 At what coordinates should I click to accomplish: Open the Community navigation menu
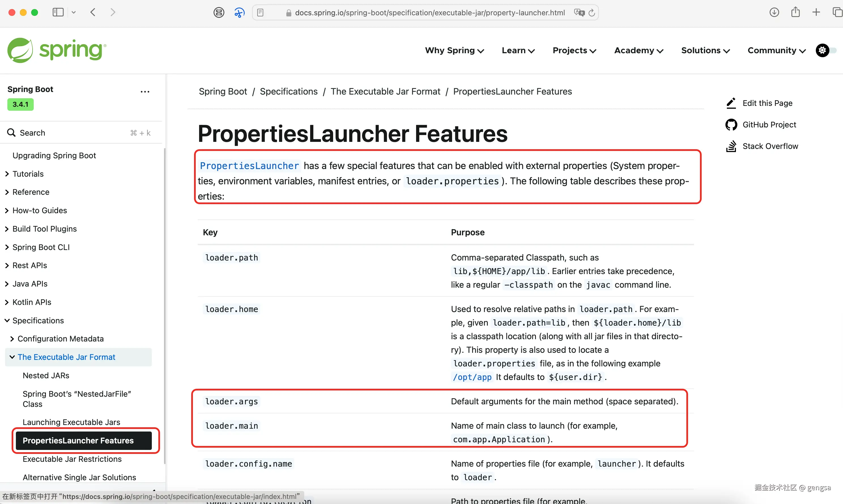tap(776, 50)
